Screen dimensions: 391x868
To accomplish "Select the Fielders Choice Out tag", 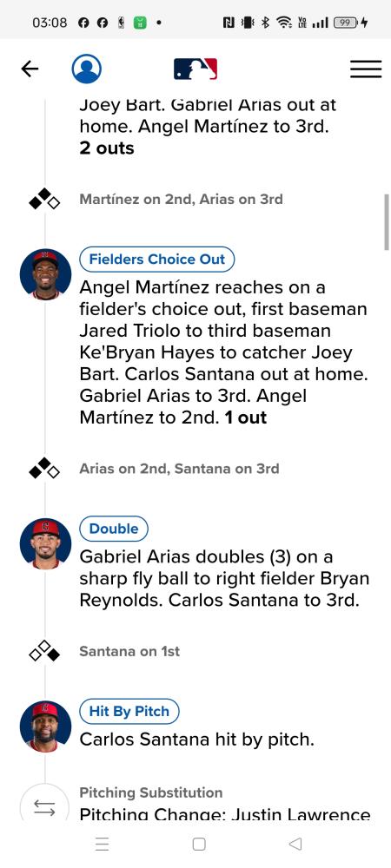I will pyautogui.click(x=157, y=259).
